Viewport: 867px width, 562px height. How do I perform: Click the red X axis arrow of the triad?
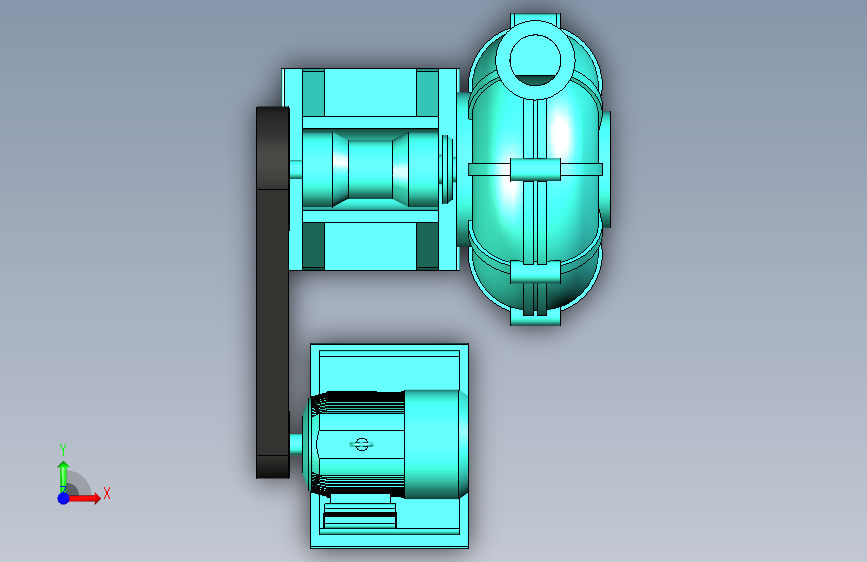point(84,498)
